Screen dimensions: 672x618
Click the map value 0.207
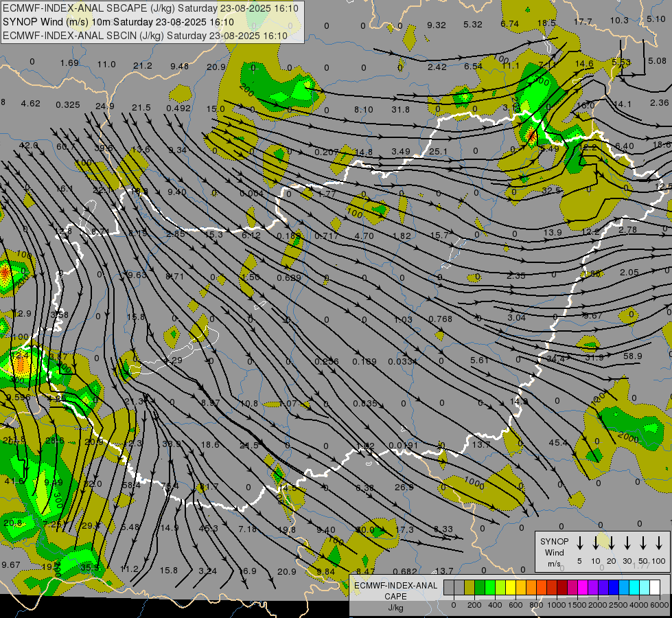click(x=327, y=152)
